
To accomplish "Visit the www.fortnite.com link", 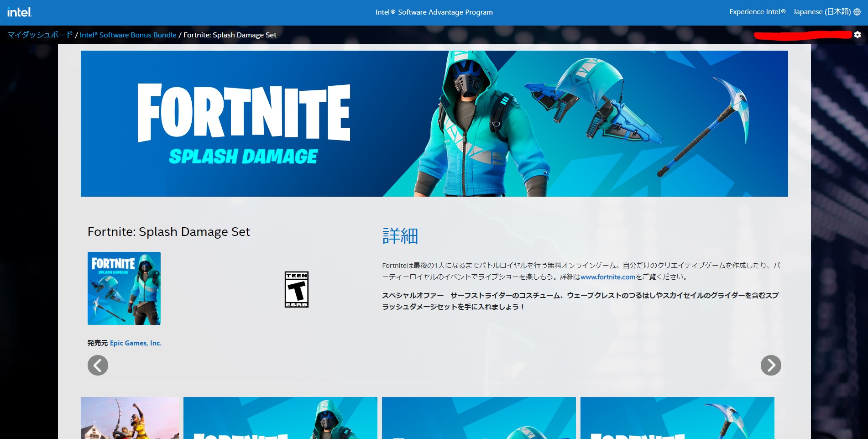I will coord(607,277).
